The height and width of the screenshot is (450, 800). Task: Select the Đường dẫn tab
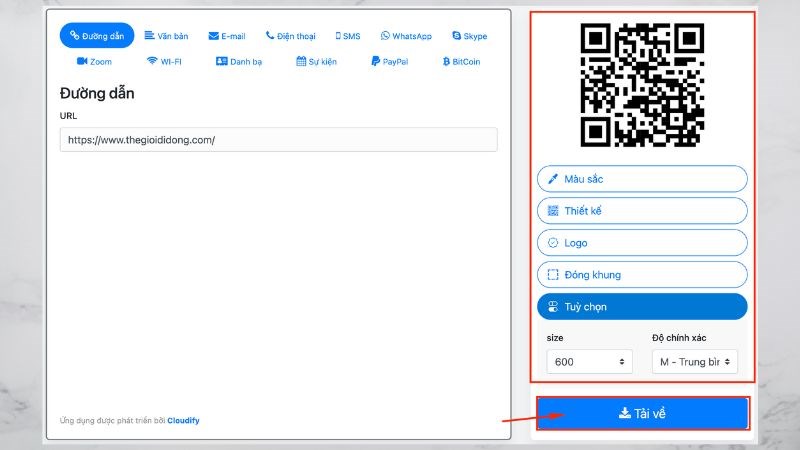coord(97,36)
